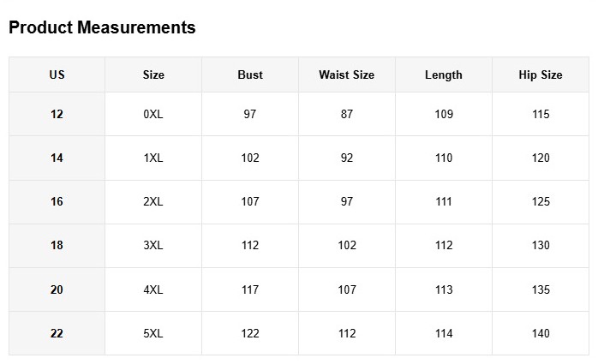Select US size 14 row label
598x364 pixels.
[x=57, y=158]
